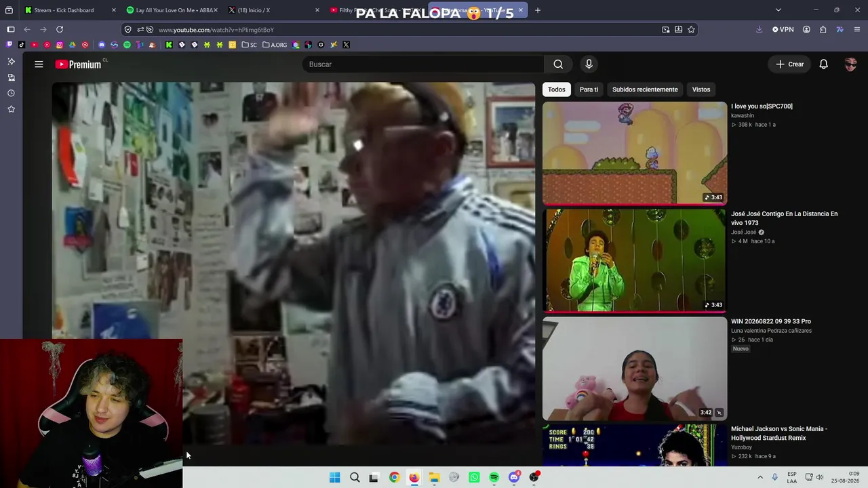Viewport: 868px width, 488px height.
Task: Open the Discord bookmark
Action: [102, 45]
